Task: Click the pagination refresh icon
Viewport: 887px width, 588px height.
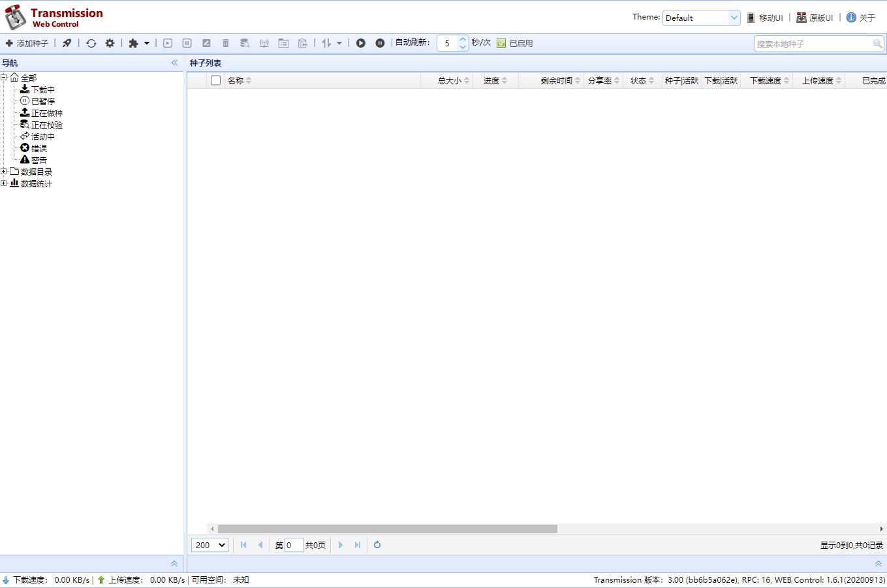Action: tap(377, 545)
